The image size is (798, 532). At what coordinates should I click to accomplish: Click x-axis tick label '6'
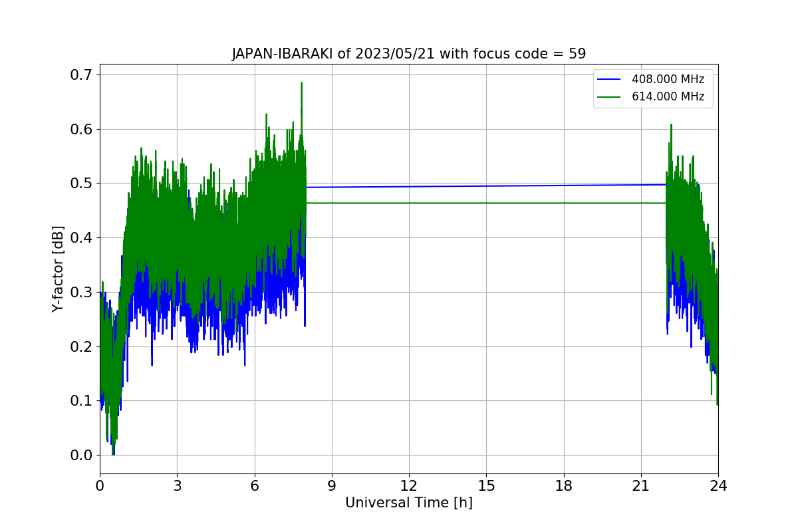254,485
